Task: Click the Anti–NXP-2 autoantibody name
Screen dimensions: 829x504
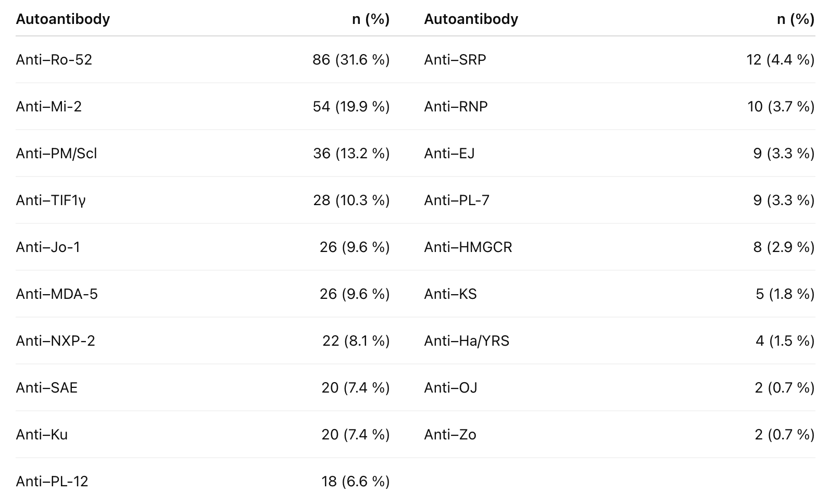Action: [x=56, y=341]
